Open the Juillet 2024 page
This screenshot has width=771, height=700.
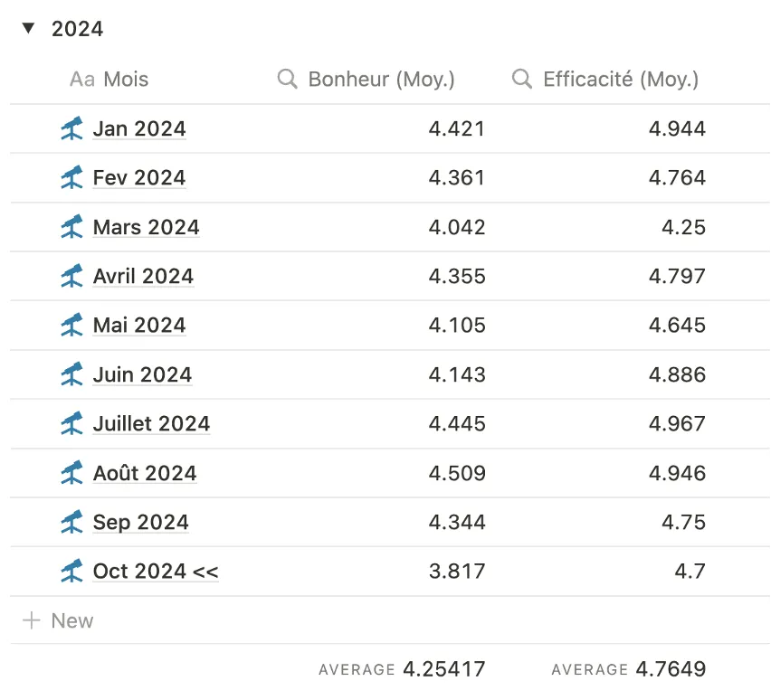(x=151, y=424)
